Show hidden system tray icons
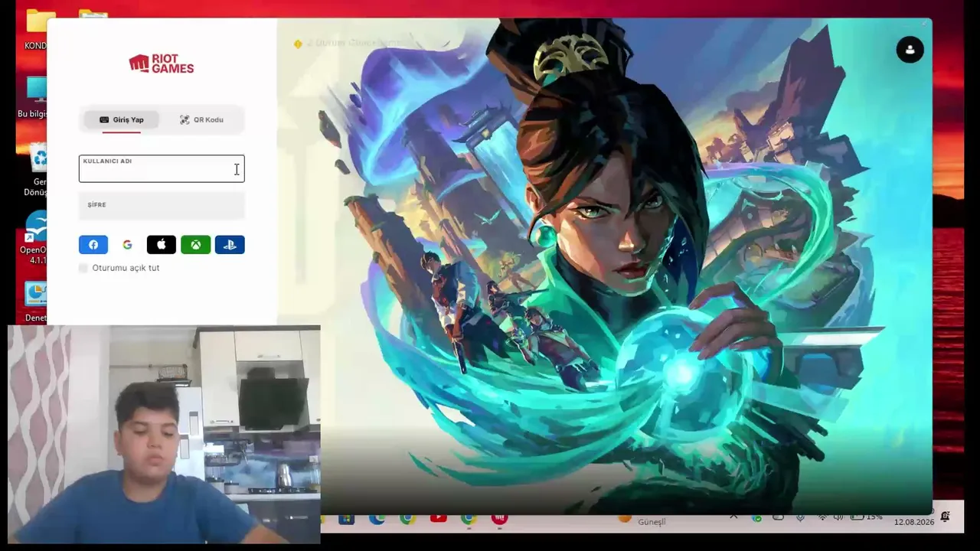The image size is (980, 551). (x=733, y=517)
